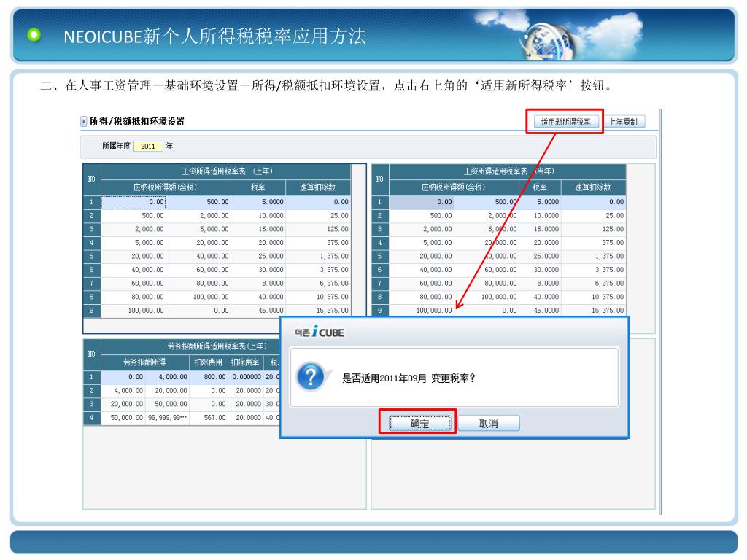Select the 20.0000 rate in 上年 table row 4
The width and height of the screenshot is (747, 560).
click(x=258, y=243)
